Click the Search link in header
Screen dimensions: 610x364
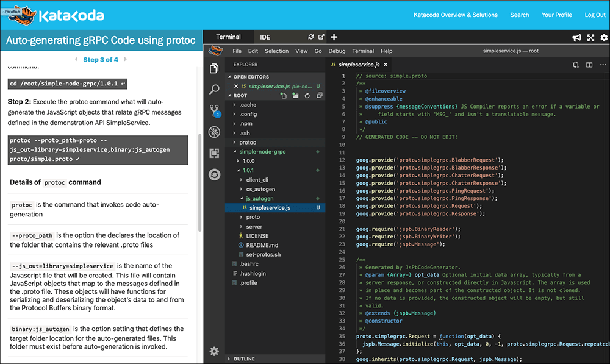519,15
